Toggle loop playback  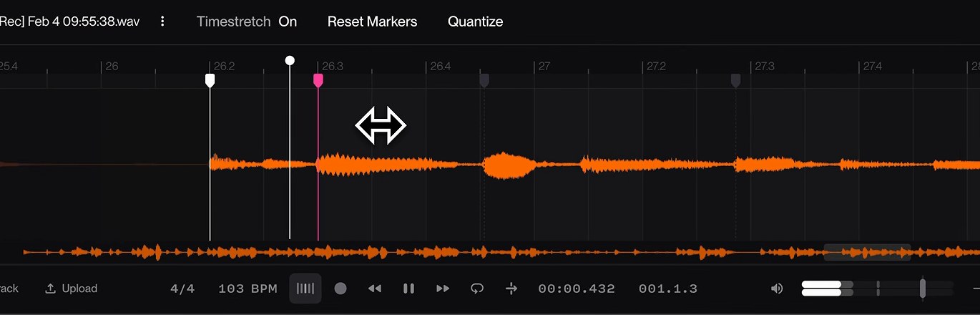click(477, 289)
